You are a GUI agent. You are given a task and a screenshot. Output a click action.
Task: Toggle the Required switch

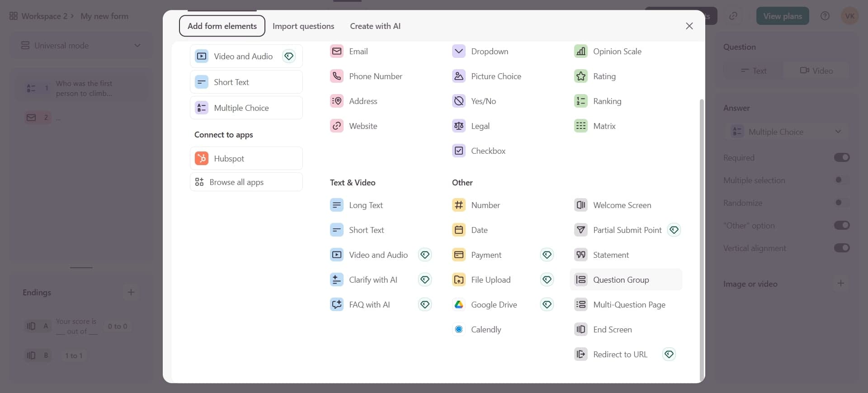841,158
